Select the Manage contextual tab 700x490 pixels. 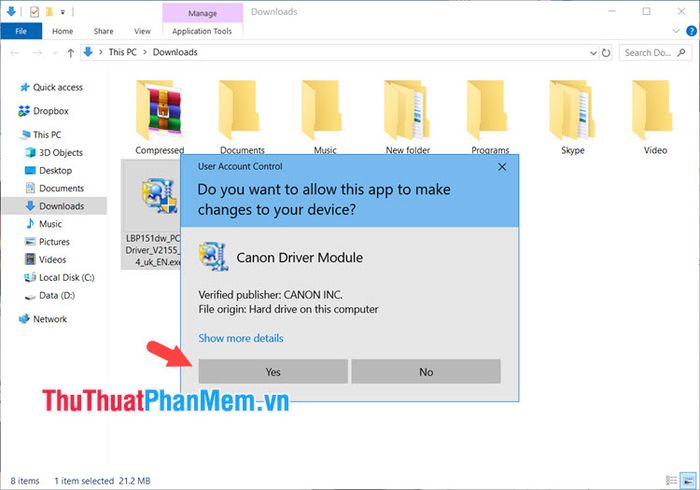tap(202, 13)
